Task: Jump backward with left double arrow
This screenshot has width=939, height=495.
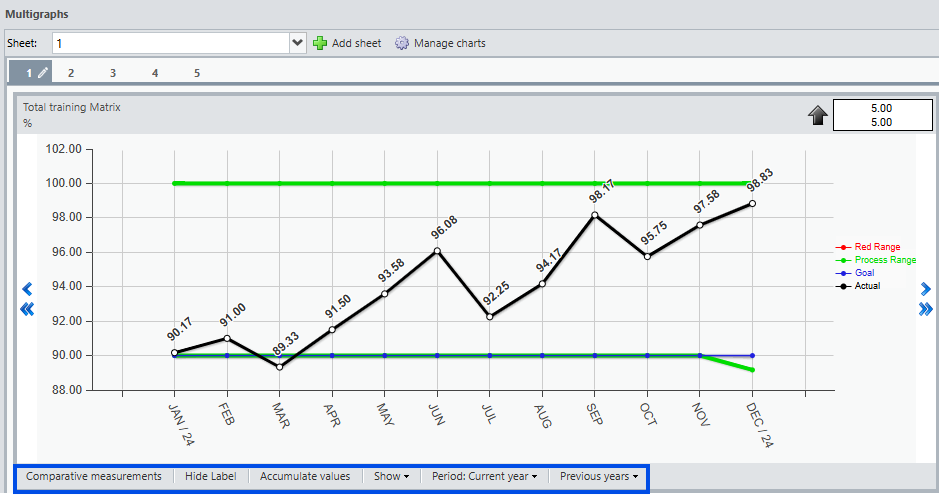Action: [x=27, y=309]
